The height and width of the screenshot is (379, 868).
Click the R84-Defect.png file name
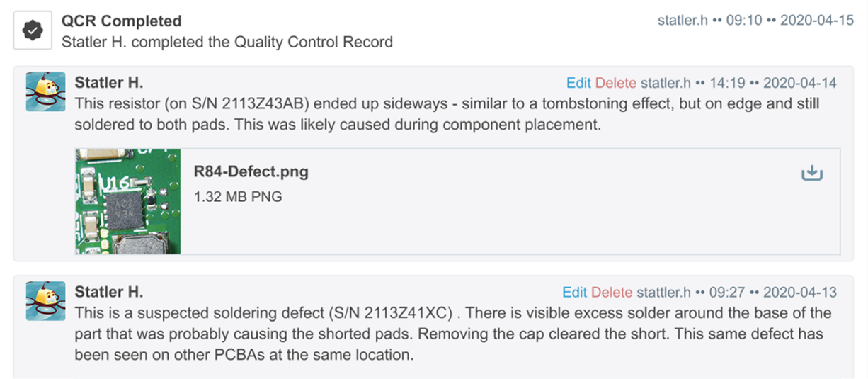(x=251, y=171)
